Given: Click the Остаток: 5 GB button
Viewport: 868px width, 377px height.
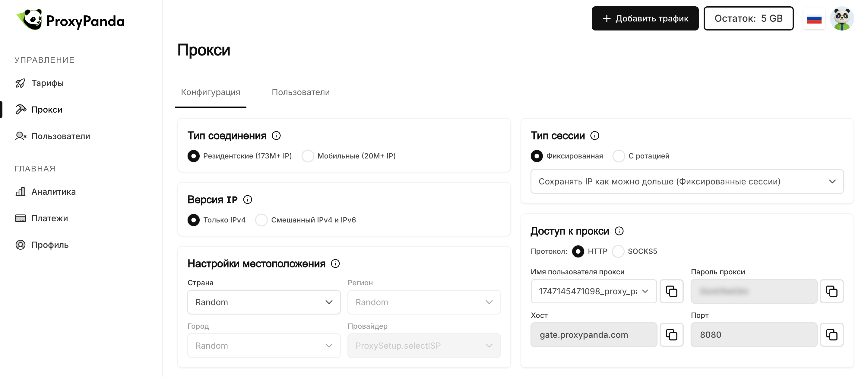Looking at the screenshot, I should 748,18.
